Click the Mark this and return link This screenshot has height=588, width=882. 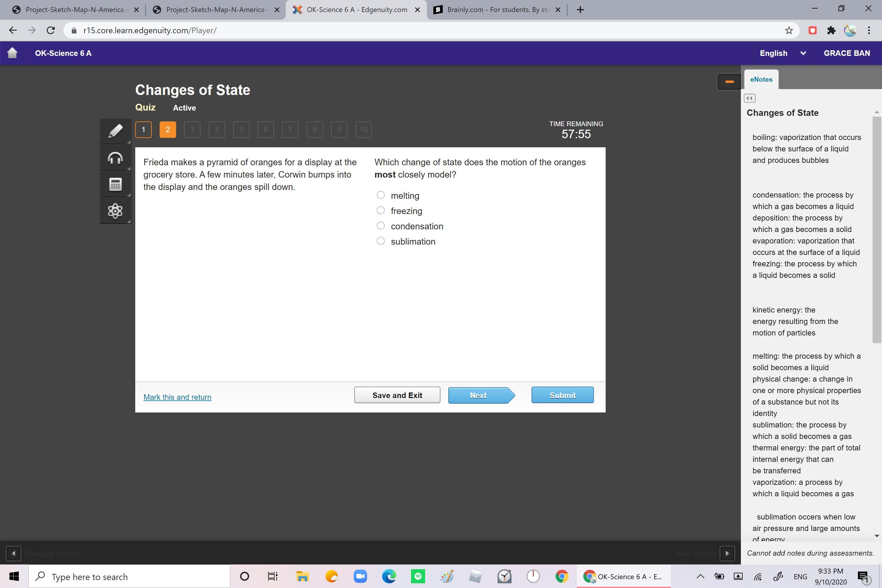pos(177,397)
